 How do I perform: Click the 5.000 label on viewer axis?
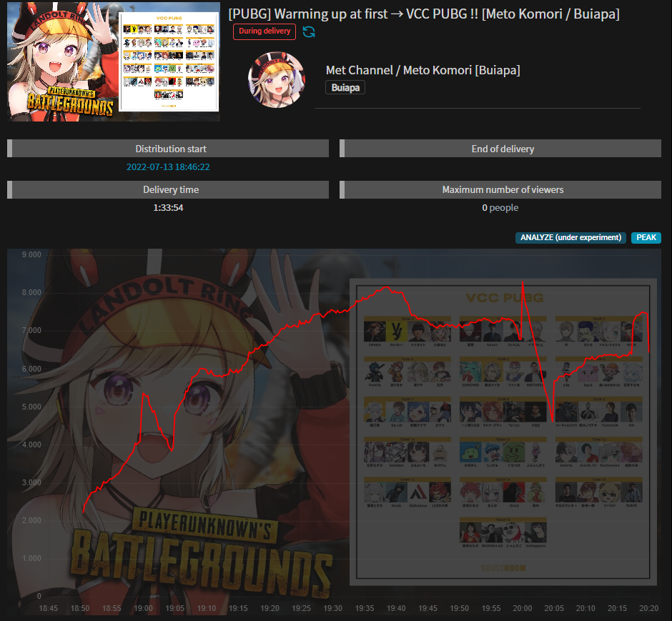point(31,407)
